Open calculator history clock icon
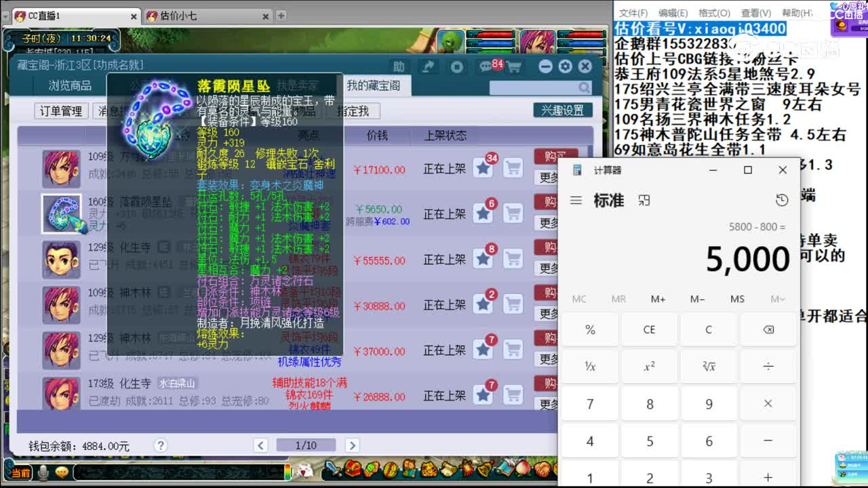Image resolution: width=868 pixels, height=488 pixels. (782, 200)
